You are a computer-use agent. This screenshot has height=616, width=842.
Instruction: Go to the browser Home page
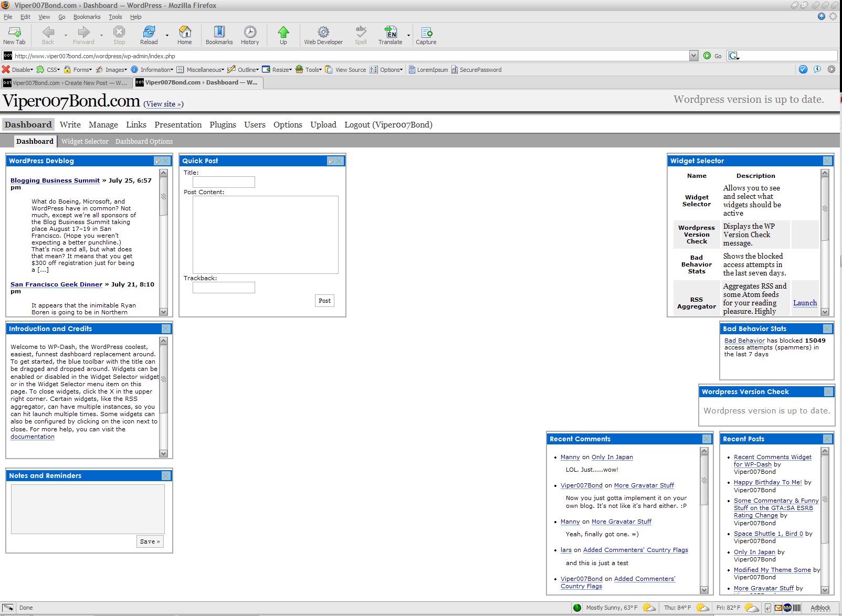click(x=184, y=35)
